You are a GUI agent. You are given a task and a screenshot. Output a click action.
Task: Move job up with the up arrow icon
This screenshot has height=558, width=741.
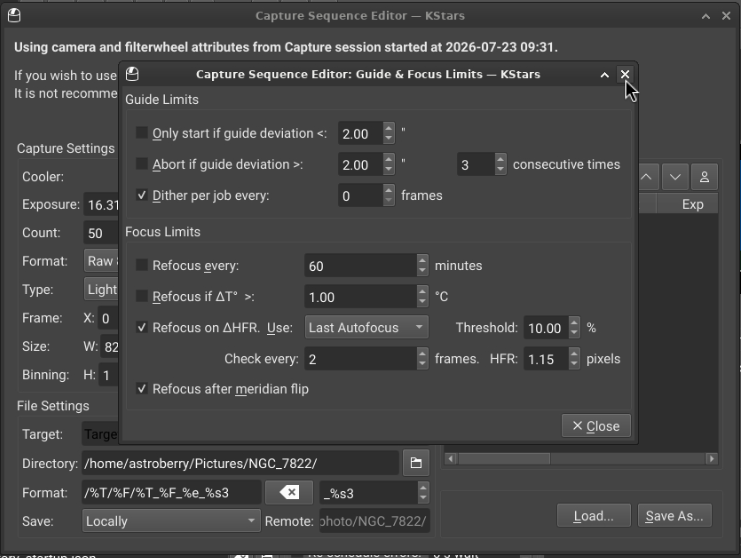[x=646, y=177]
